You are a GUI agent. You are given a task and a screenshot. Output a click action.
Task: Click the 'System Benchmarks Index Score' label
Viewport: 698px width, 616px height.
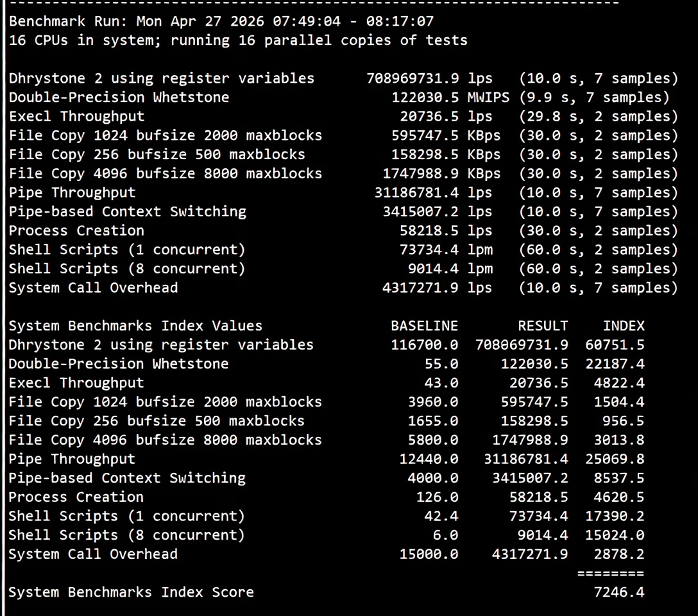(132, 592)
